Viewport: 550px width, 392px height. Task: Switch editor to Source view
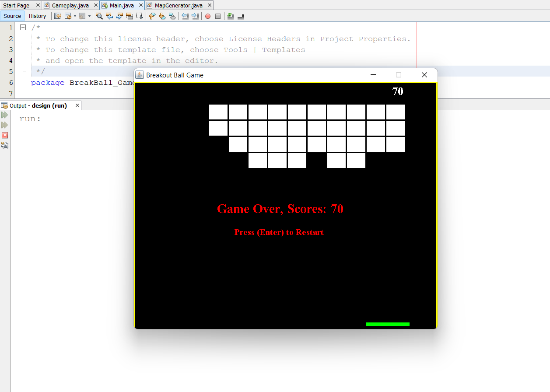(x=12, y=16)
